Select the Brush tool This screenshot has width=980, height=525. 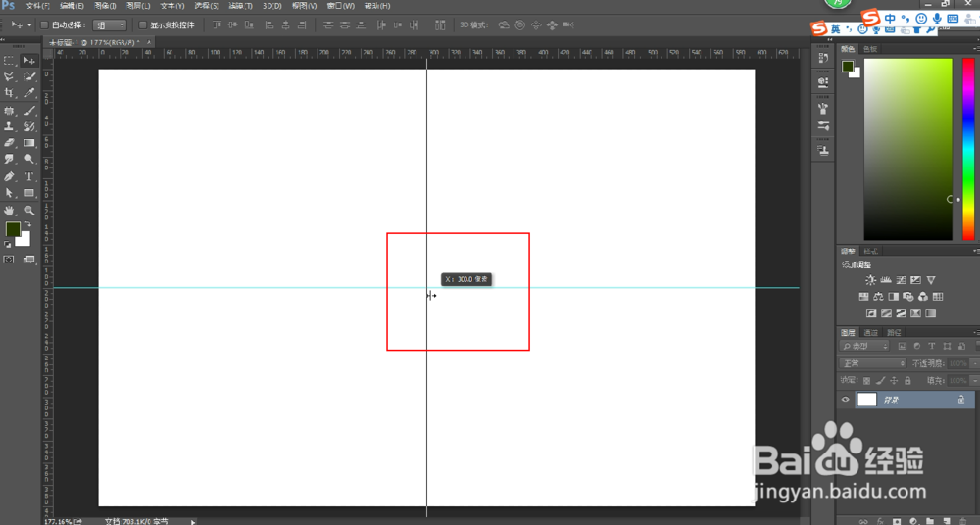click(x=28, y=111)
